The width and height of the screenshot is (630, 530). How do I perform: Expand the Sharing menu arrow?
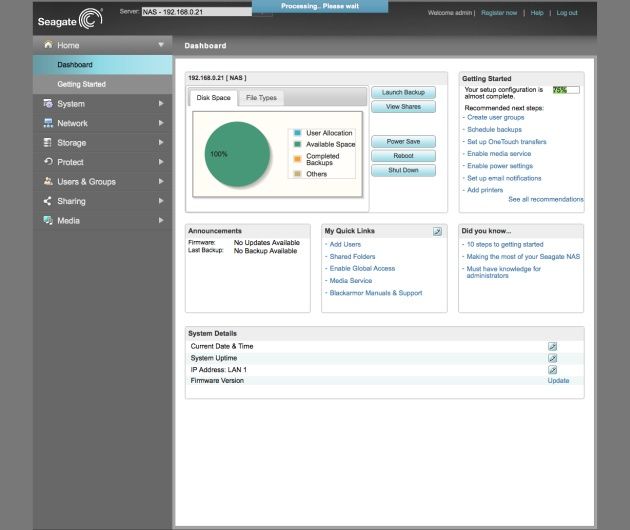(161, 201)
